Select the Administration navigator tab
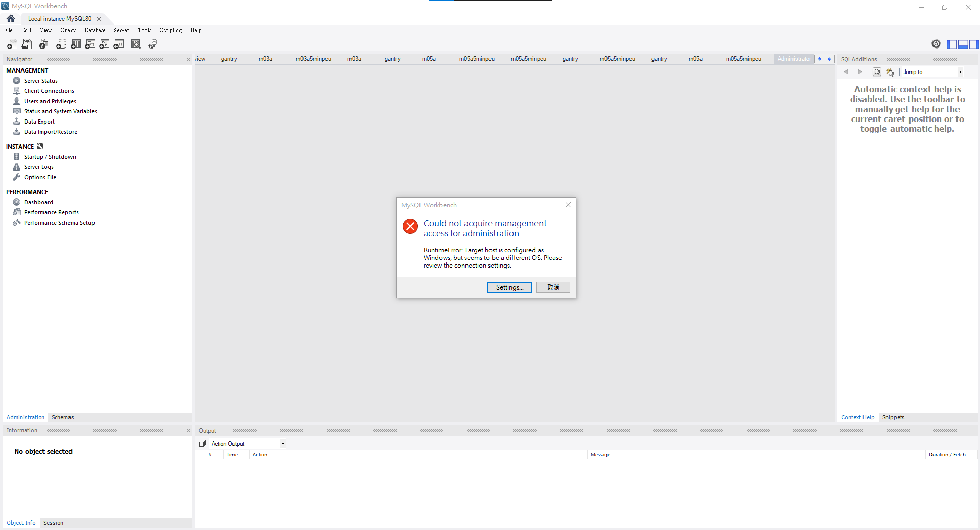The image size is (980, 530). pos(26,417)
